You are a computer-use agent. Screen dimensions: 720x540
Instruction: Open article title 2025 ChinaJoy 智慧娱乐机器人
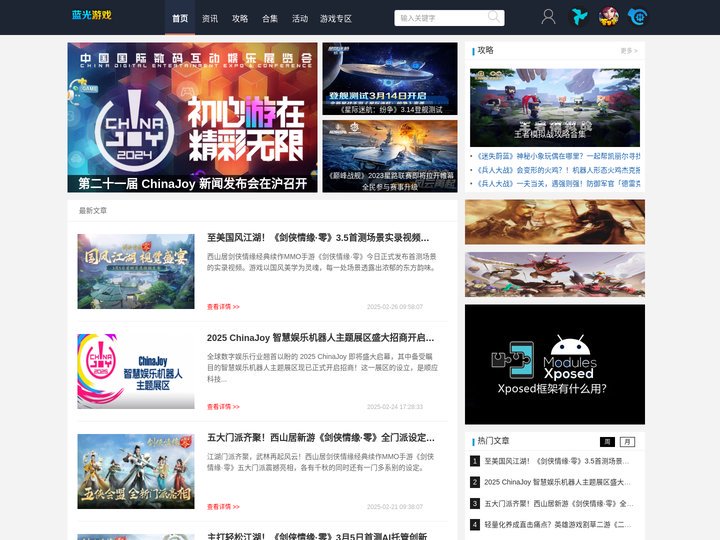pyautogui.click(x=320, y=338)
